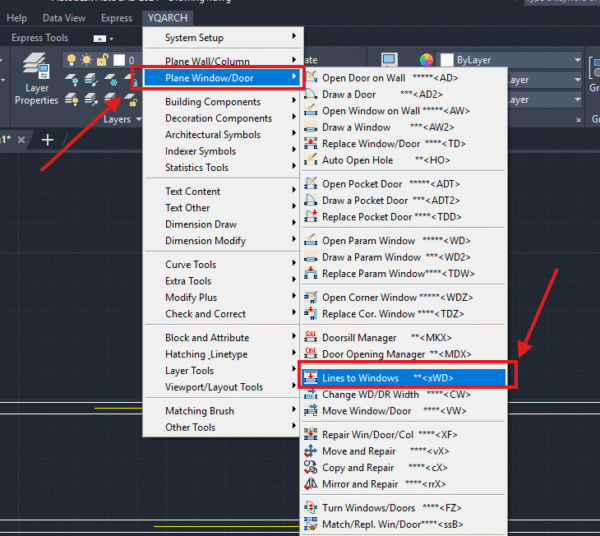This screenshot has height=536, width=600.
Task: Click the Mirror and Repair icon
Action: pyautogui.click(x=310, y=484)
